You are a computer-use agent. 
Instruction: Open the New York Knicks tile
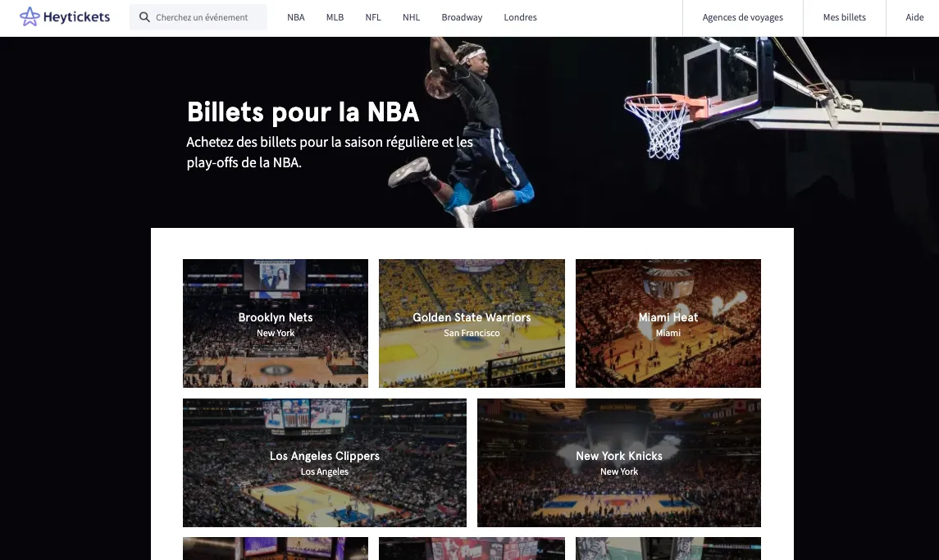[619, 463]
